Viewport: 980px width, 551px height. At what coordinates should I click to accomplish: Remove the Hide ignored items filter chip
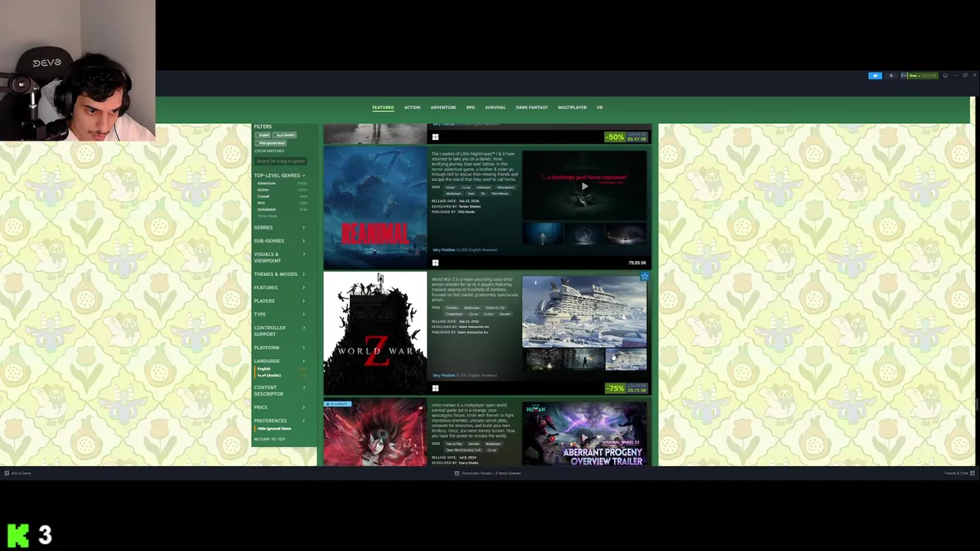(x=271, y=143)
